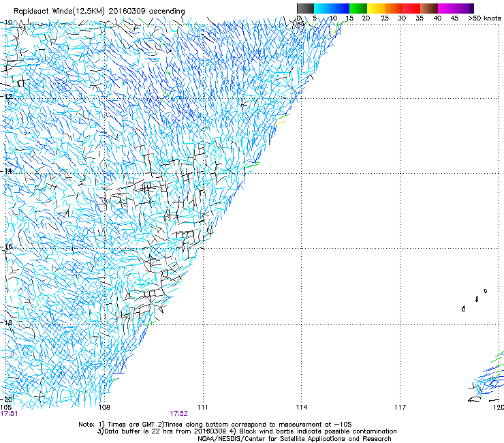Pick the magenta 40-45 knots legend segment
Screen dimensions: 504x443
447,8
